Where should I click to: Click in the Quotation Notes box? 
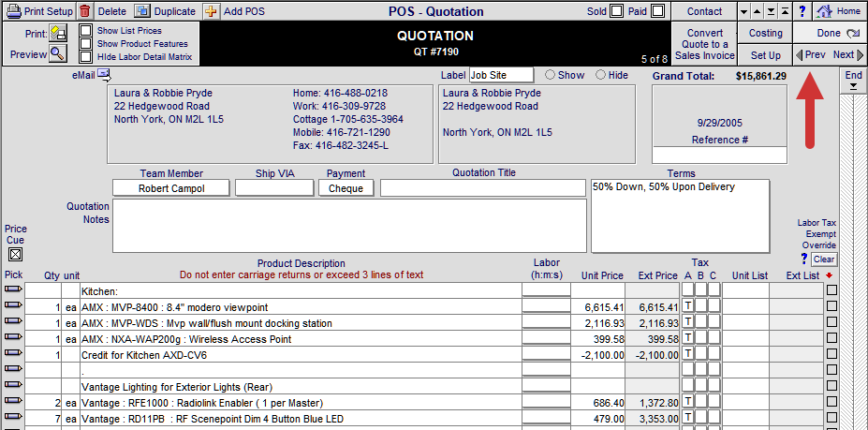coord(349,226)
